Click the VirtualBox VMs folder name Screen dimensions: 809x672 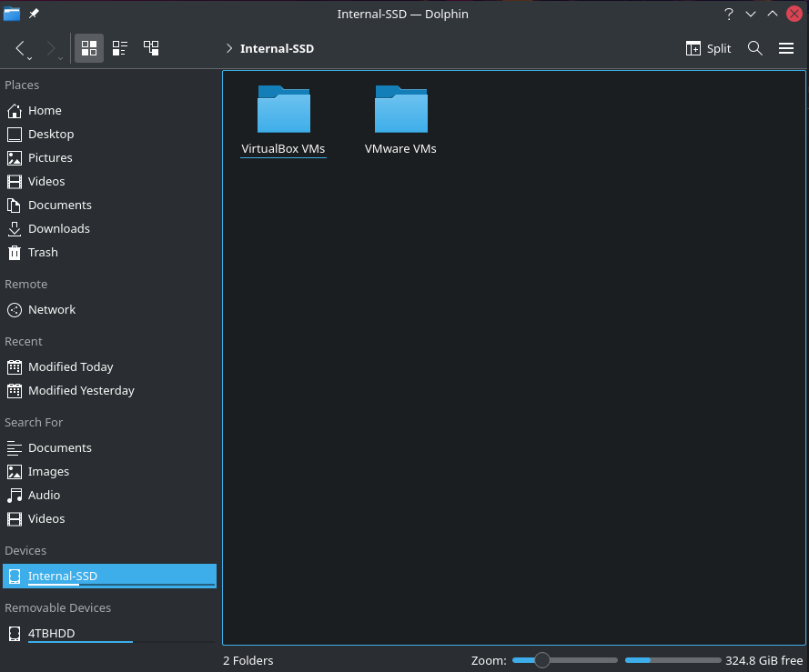tap(283, 149)
